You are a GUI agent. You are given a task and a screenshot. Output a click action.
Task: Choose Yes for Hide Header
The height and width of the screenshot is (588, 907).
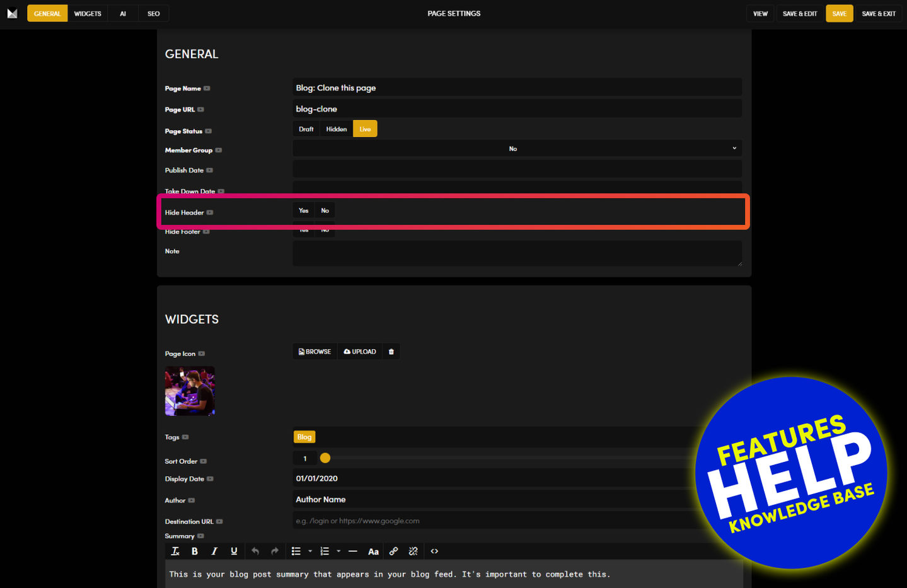304,210
